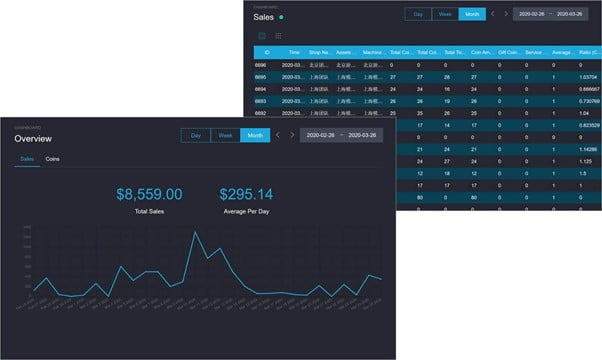Go to previous period in Overview panel

[x=278, y=135]
